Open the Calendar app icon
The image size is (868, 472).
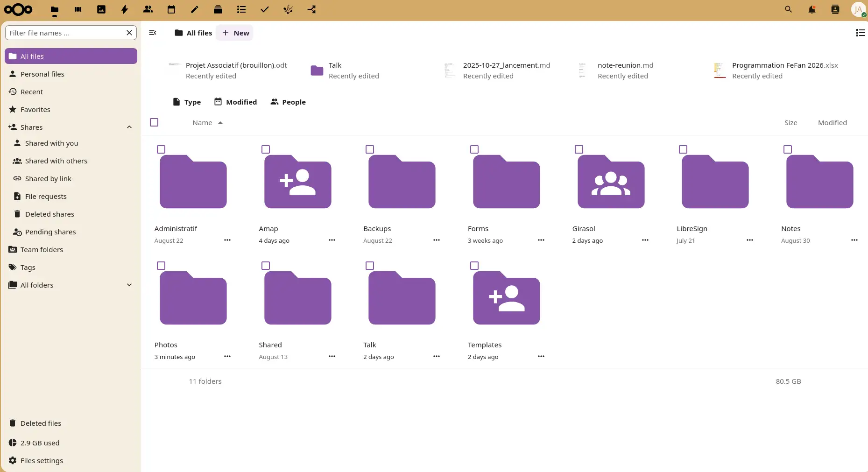pyautogui.click(x=171, y=9)
